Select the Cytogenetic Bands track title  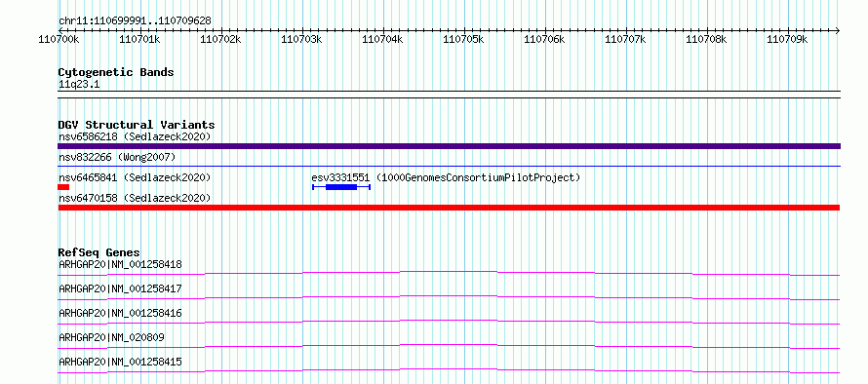pyautogui.click(x=116, y=72)
